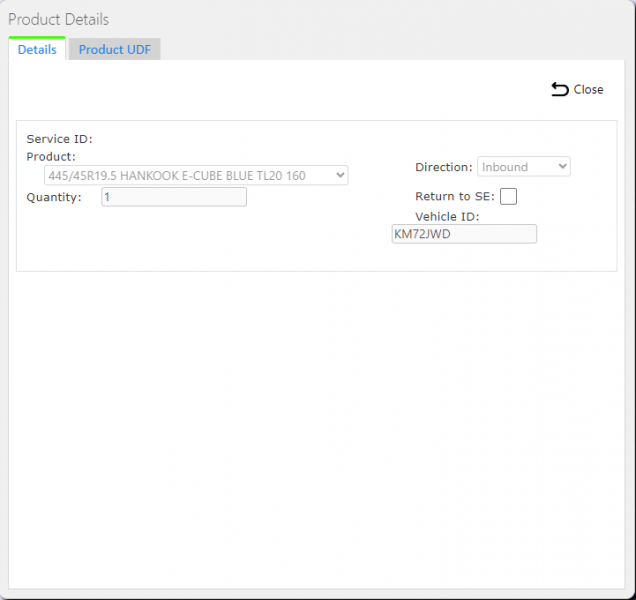This screenshot has height=600, width=636.
Task: Open the Product dropdown list
Action: [196, 175]
